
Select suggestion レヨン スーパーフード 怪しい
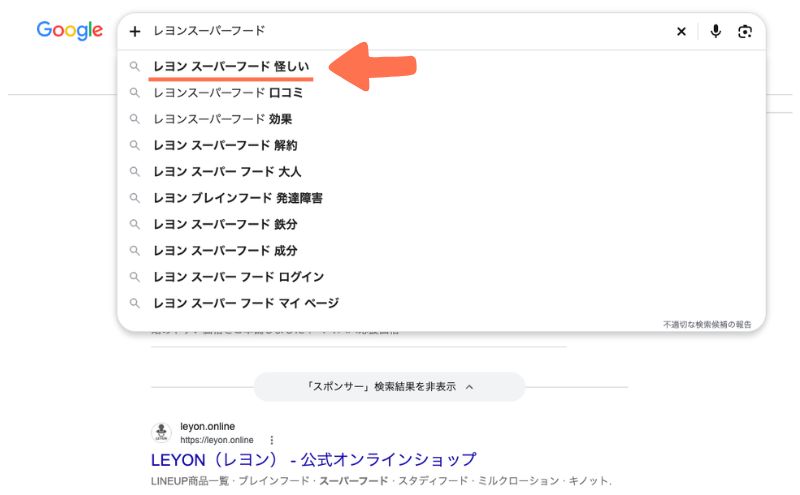point(441,66)
